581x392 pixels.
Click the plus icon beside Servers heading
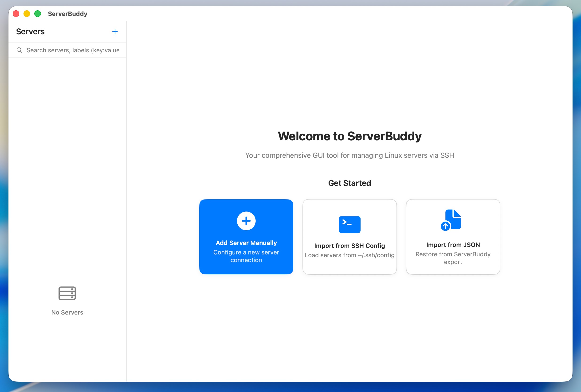coord(115,32)
